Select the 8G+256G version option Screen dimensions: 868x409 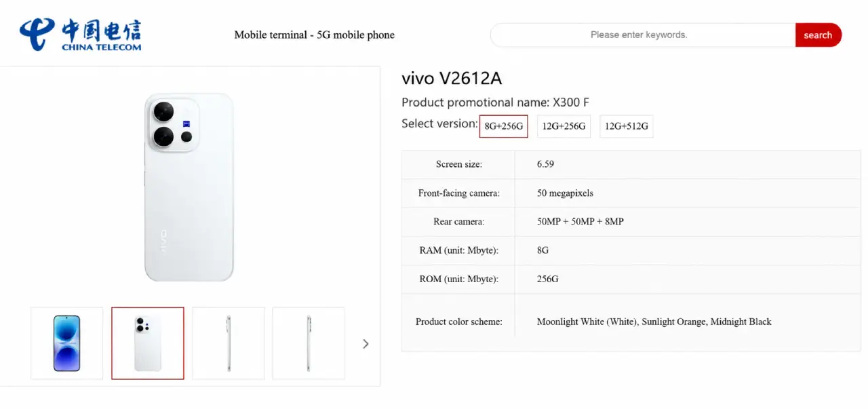pyautogui.click(x=503, y=126)
